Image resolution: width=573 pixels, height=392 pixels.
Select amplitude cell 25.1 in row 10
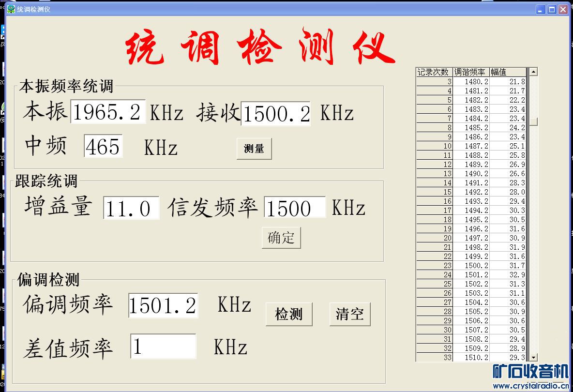(x=508, y=146)
